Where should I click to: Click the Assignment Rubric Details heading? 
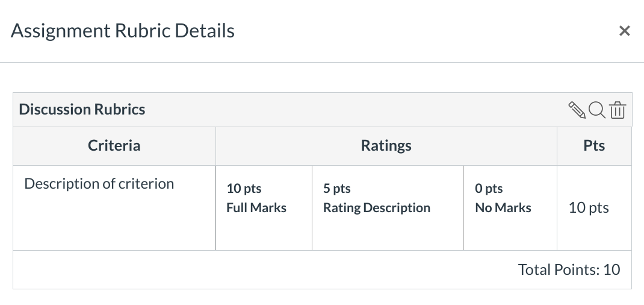(x=123, y=31)
